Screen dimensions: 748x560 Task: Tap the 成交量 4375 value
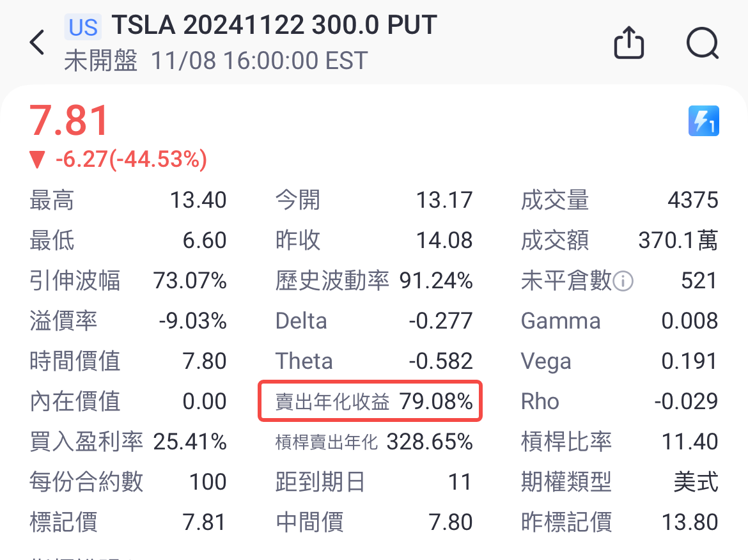[x=692, y=201]
